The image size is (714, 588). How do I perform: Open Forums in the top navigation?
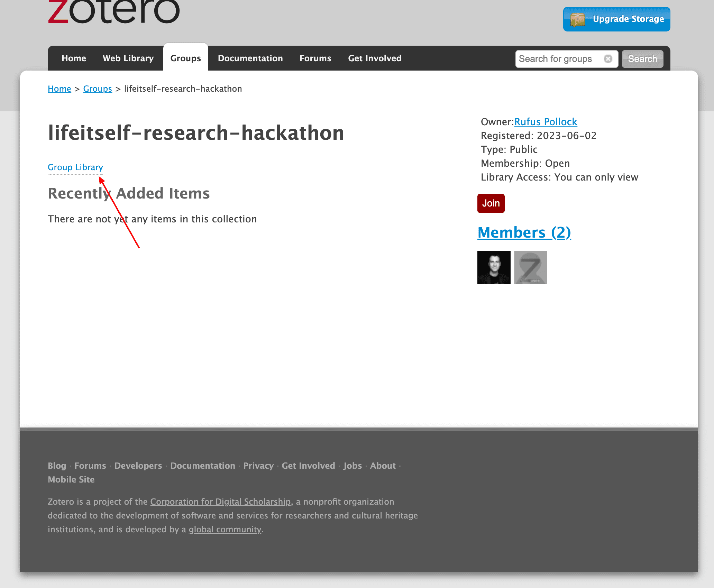click(x=315, y=58)
